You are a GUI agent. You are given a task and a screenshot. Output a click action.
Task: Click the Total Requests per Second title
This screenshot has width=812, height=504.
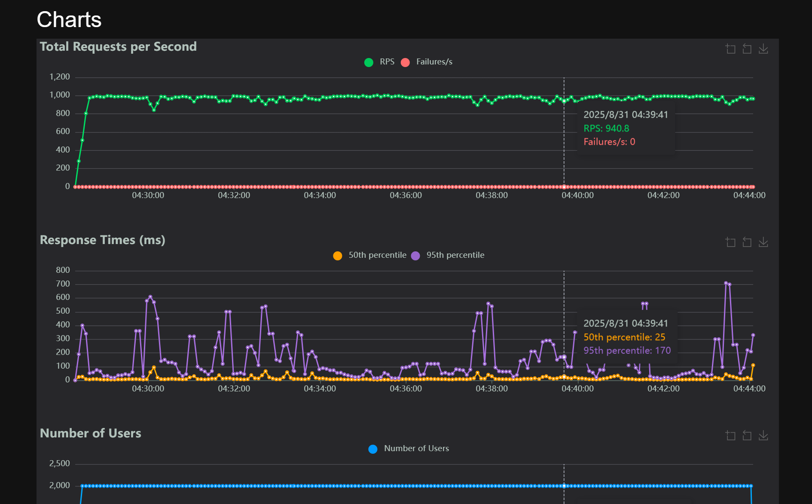coord(118,46)
